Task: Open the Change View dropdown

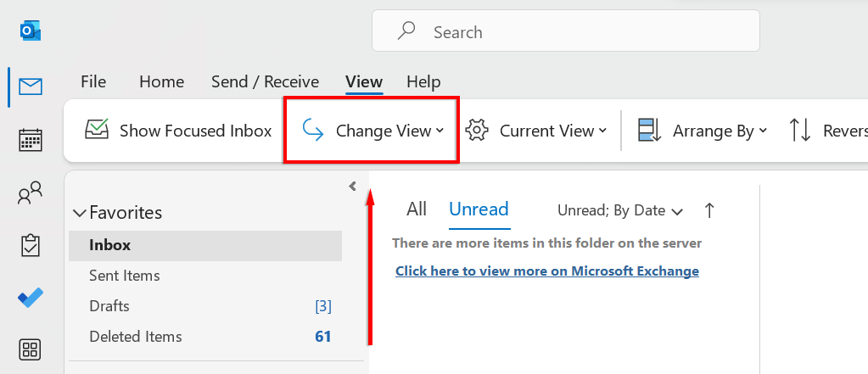Action: pos(373,131)
